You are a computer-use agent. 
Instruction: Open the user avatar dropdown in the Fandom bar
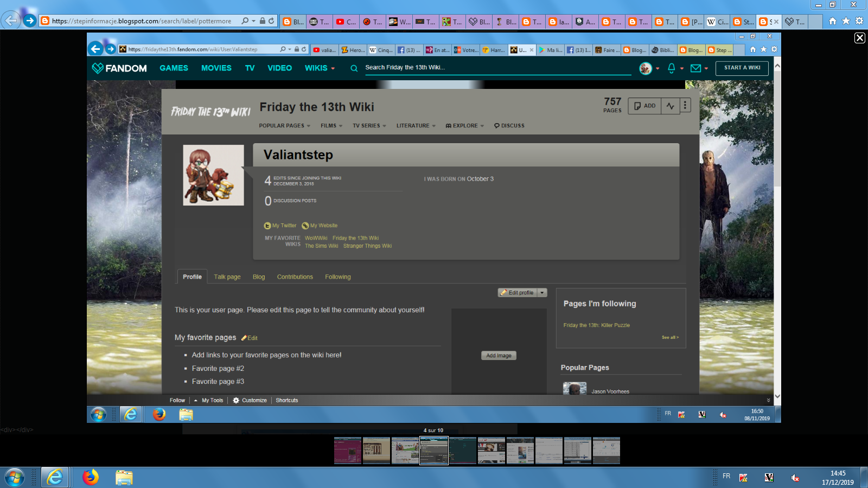649,68
